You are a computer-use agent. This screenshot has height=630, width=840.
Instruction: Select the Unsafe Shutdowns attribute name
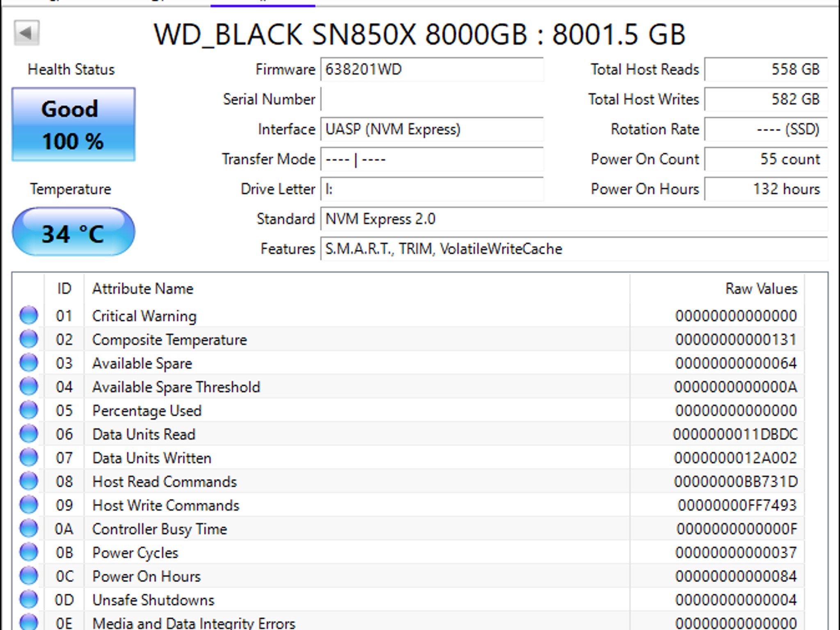tap(153, 600)
